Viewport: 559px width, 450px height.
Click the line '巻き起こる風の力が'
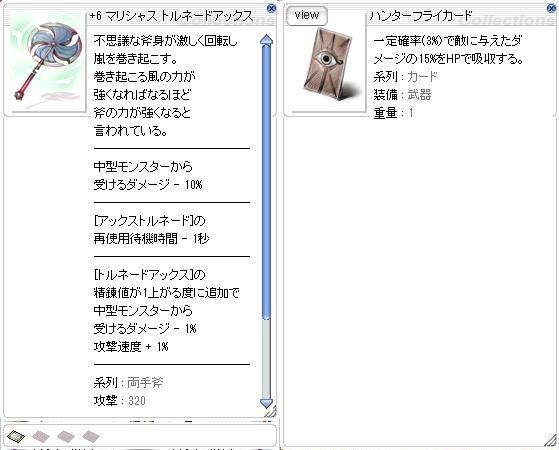point(144,77)
